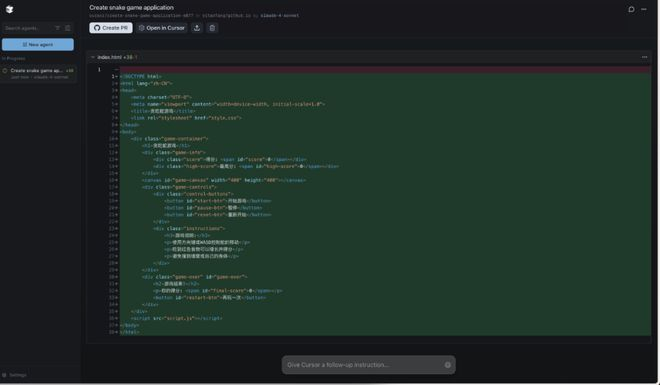660x385 pixels.
Task: Click the export/share icon in the toolbar
Action: 197,28
